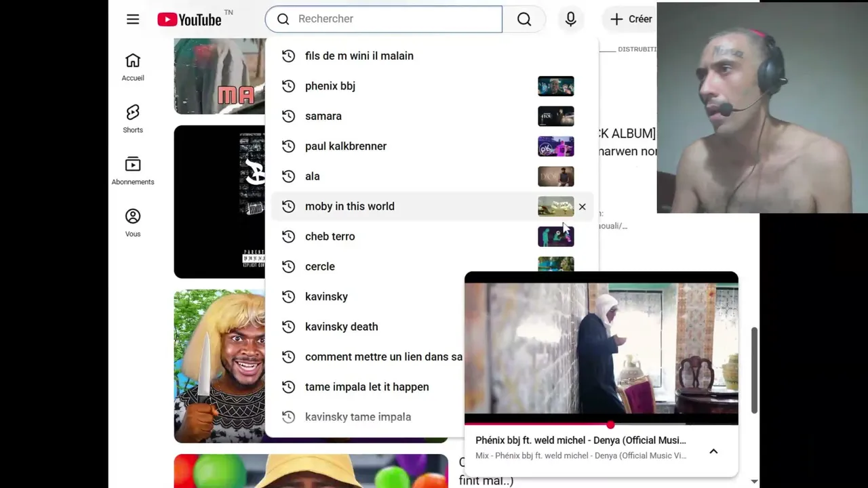Seek using the miniplayer red progress bar
The height and width of the screenshot is (488, 868).
[x=601, y=424]
